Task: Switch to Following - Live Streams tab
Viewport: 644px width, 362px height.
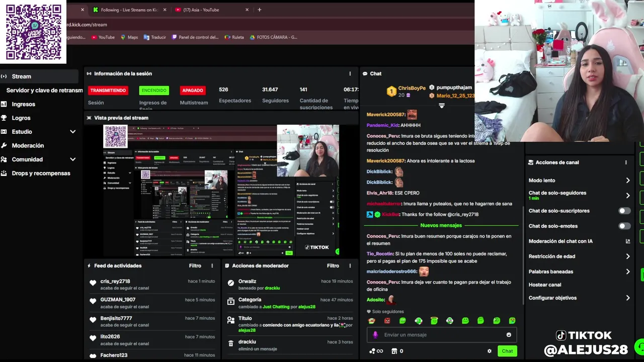Action: tap(129, 10)
